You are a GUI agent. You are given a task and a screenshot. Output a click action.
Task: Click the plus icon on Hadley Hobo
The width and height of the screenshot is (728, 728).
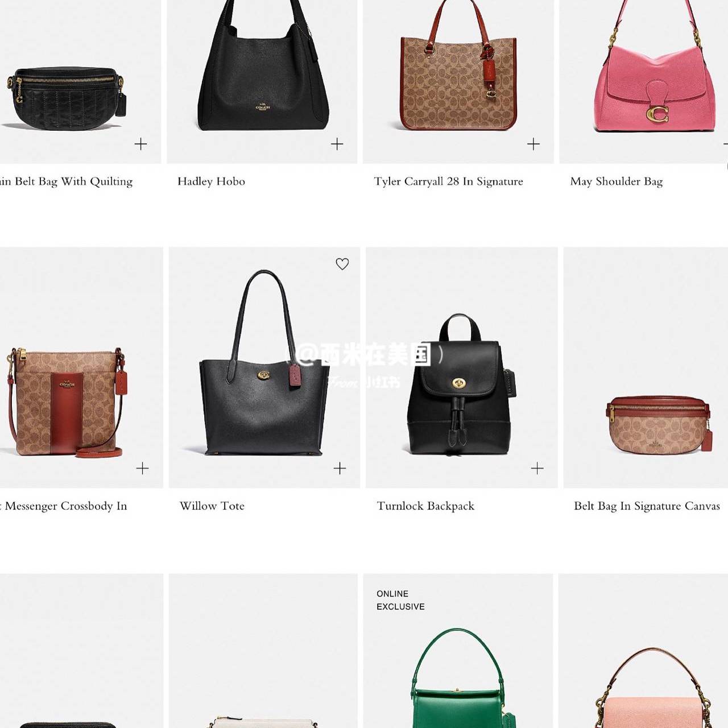coord(337,144)
